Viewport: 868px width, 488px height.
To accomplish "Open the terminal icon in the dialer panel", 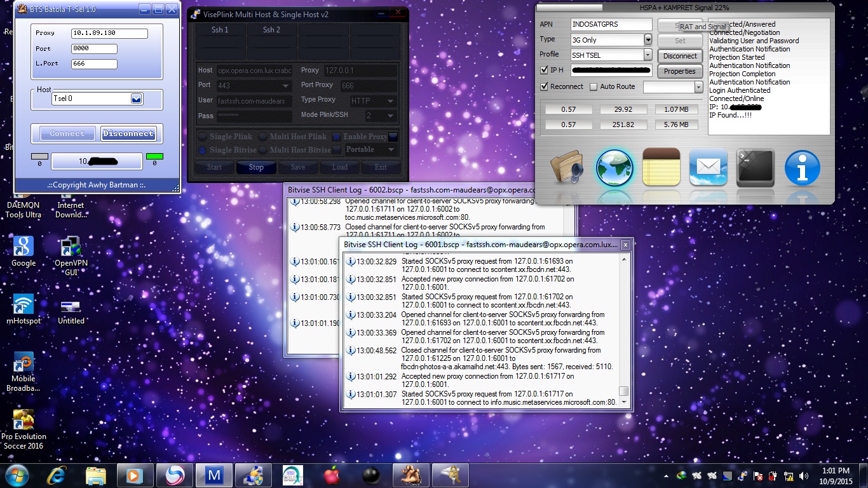I will (755, 168).
